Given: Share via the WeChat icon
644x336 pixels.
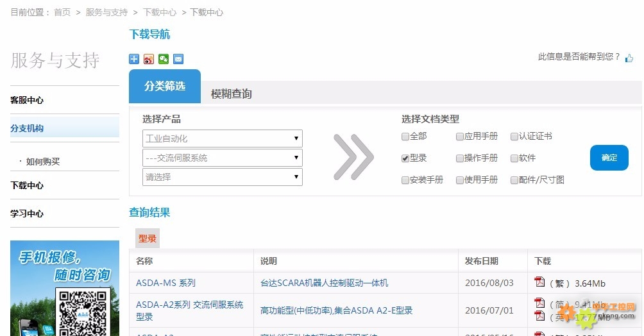Looking at the screenshot, I should [x=164, y=59].
